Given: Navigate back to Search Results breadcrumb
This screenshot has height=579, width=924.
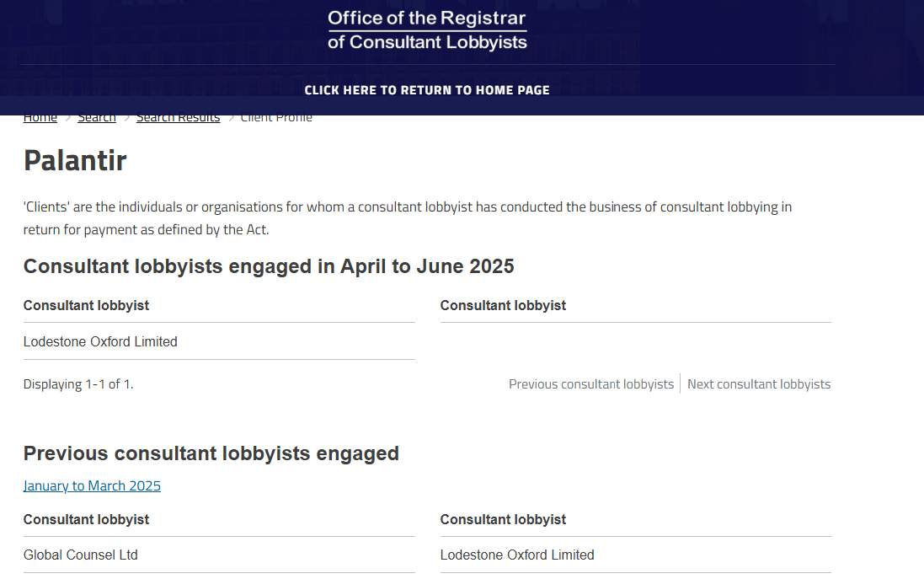Looking at the screenshot, I should point(178,118).
